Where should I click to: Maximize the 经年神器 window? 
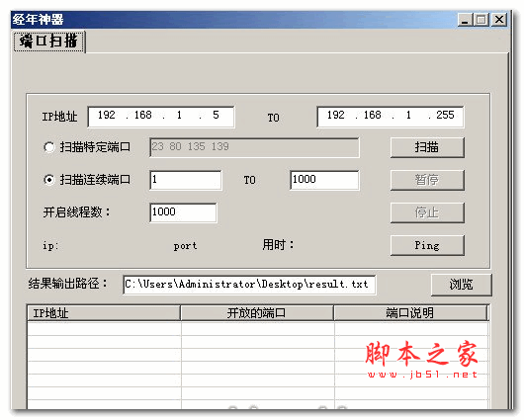pos(481,20)
